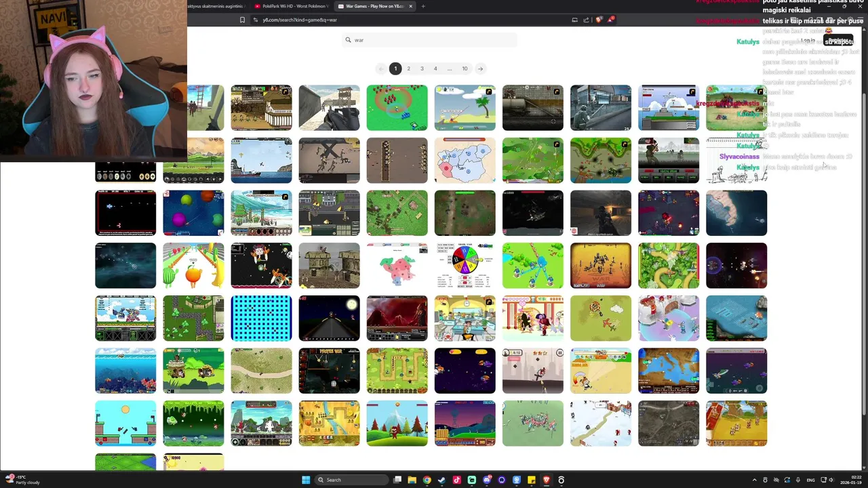Open the fruit runner game thumbnail

(x=193, y=266)
